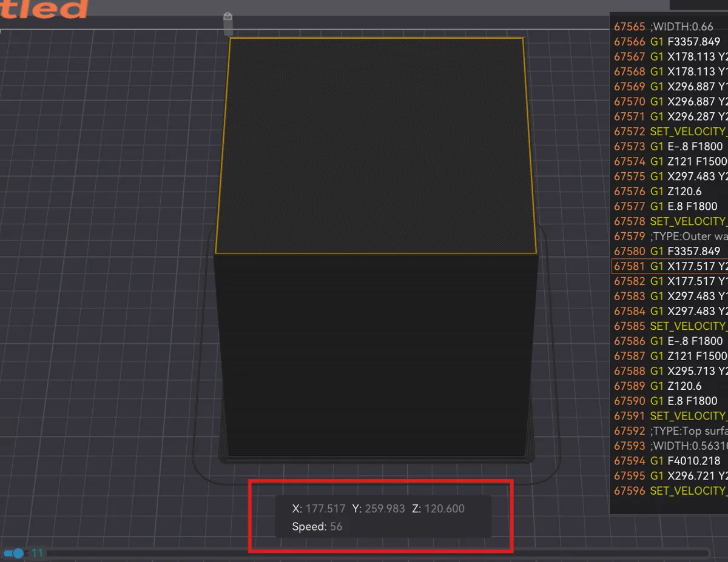The width and height of the screenshot is (728, 562).
Task: Select G-code line 67567 G1 X178.113
Action: point(670,57)
